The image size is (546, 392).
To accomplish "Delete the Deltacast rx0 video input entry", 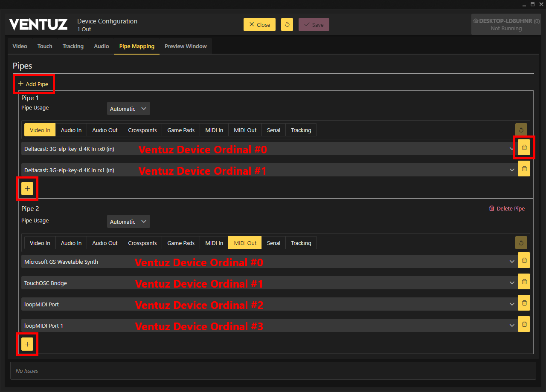I will pyautogui.click(x=524, y=147).
